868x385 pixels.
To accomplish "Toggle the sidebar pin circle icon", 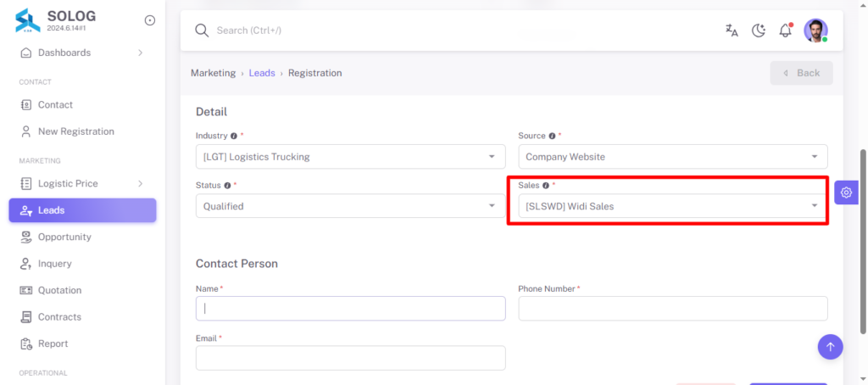I will [x=149, y=20].
